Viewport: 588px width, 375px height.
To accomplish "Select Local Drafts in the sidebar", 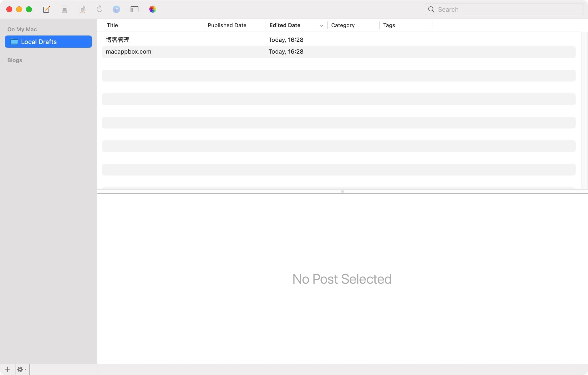I will pos(48,42).
